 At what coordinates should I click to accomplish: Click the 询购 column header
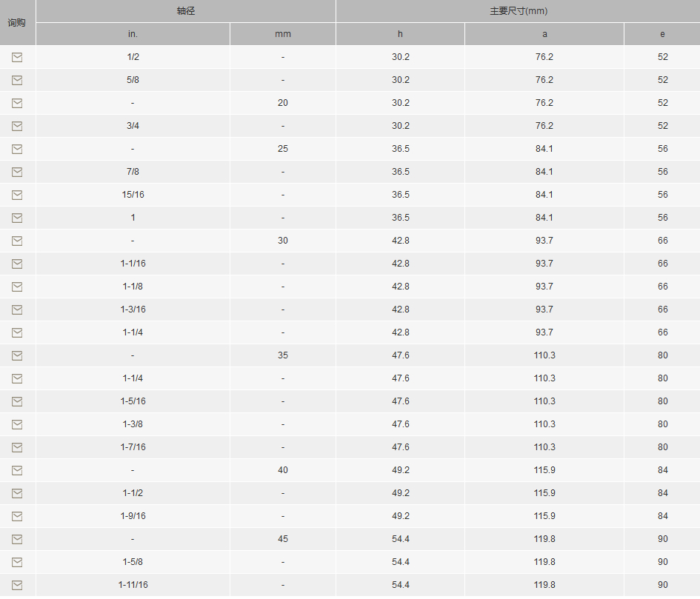point(17,23)
